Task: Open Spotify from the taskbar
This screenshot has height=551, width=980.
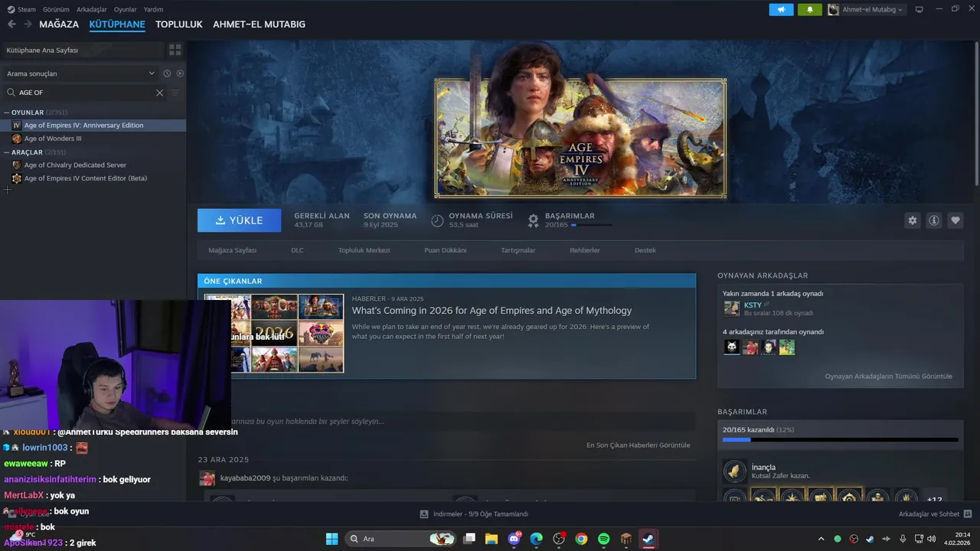Action: point(603,539)
